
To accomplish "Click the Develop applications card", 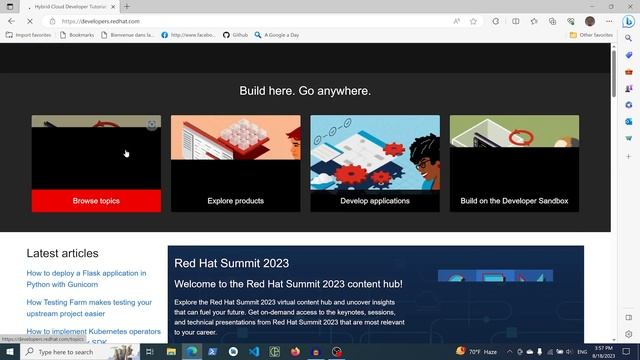I will (x=375, y=163).
